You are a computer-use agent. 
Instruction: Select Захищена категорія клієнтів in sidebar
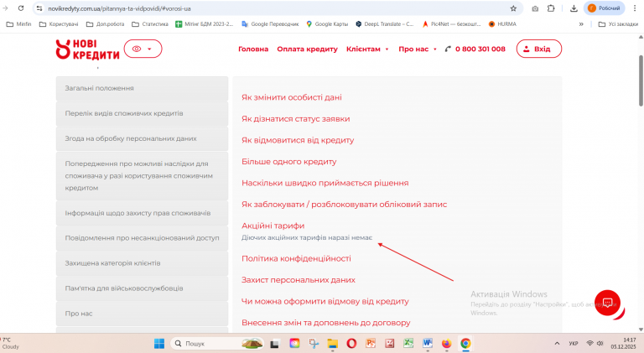pyautogui.click(x=142, y=263)
